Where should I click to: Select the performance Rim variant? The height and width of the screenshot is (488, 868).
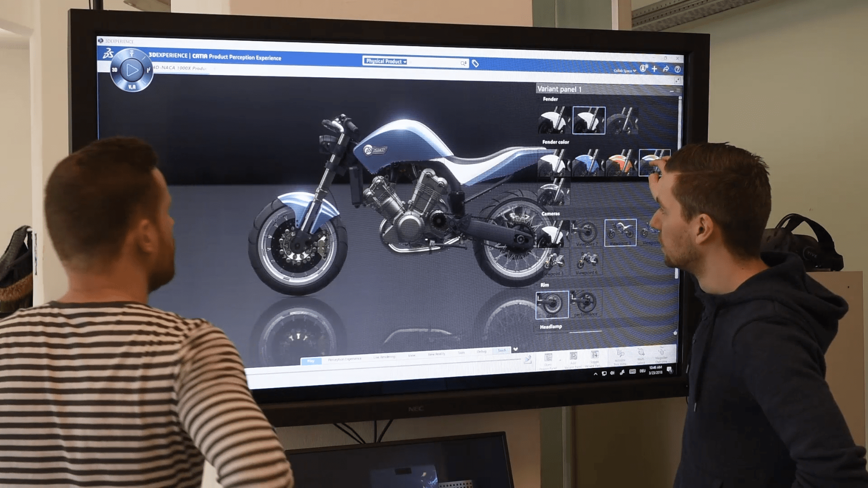585,304
